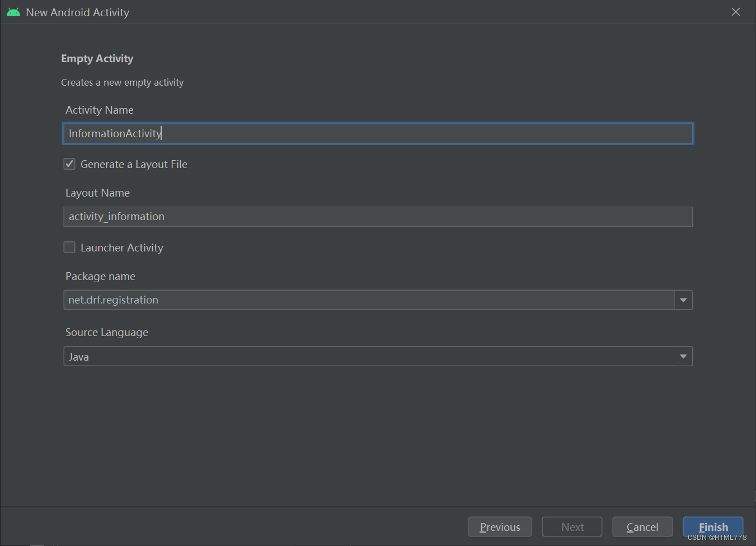Click the Package name text field
This screenshot has width=756, height=546.
[369, 300]
